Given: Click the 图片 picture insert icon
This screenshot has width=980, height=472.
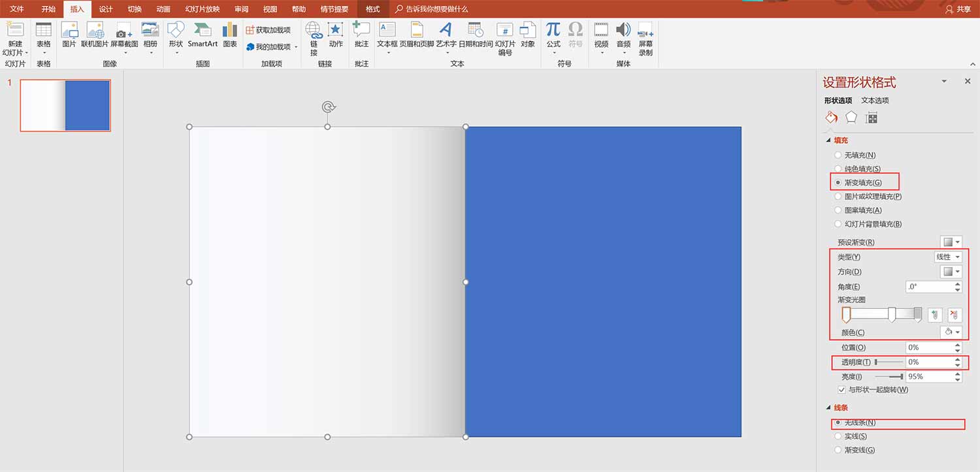Looking at the screenshot, I should tap(69, 29).
